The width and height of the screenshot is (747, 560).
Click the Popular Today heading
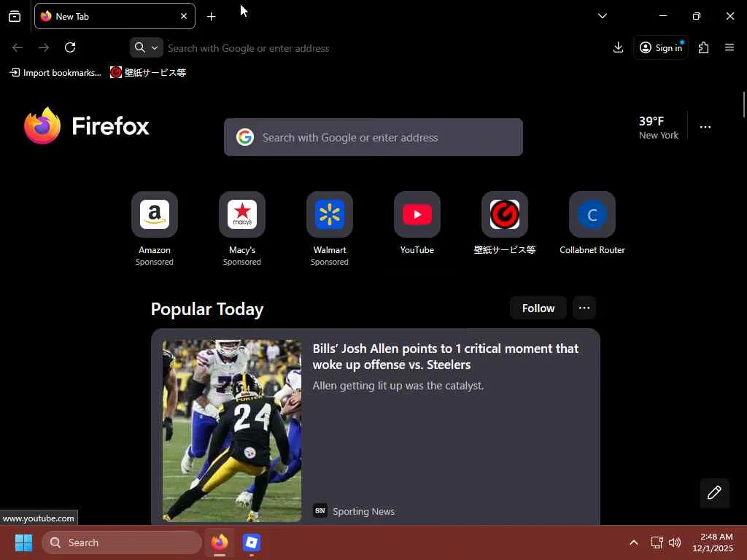click(x=207, y=309)
